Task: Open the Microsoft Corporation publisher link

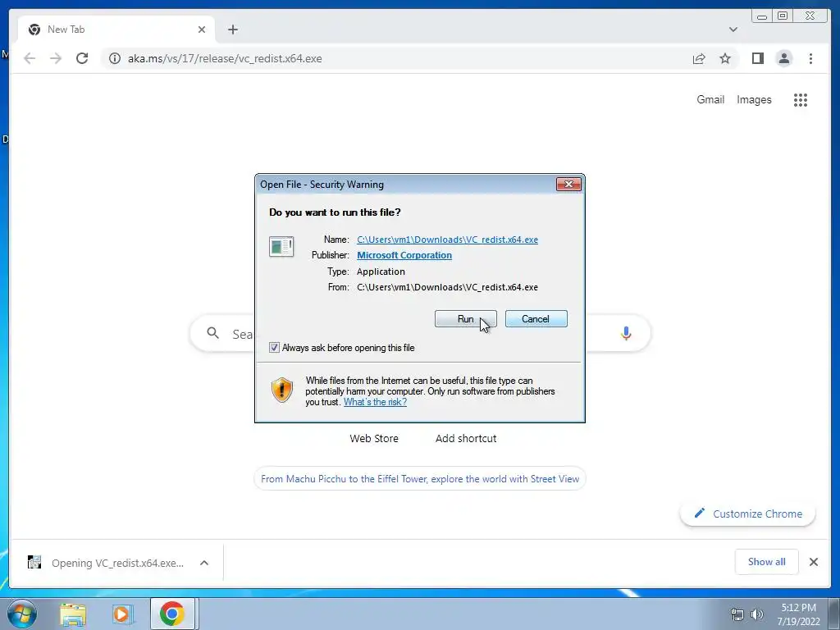Action: coord(404,255)
